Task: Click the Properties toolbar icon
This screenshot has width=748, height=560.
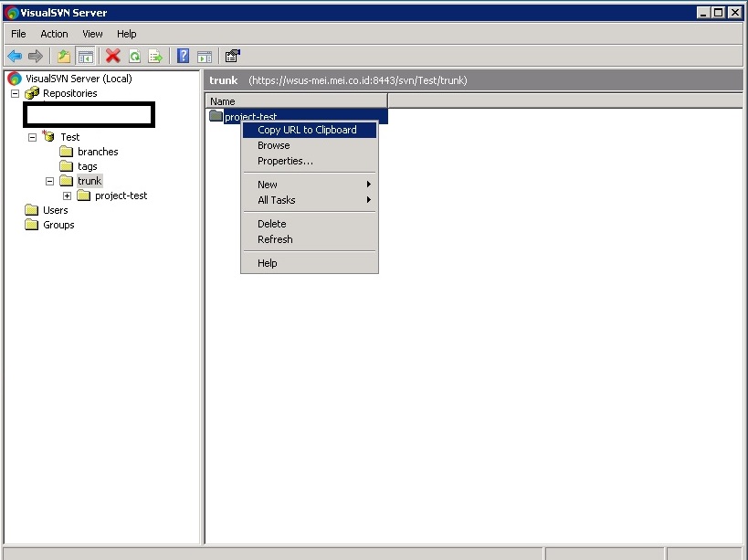Action: pyautogui.click(x=231, y=56)
